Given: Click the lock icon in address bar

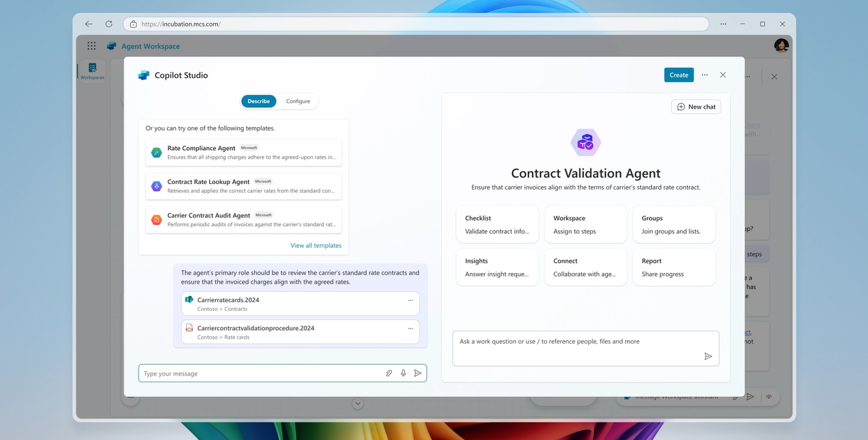Looking at the screenshot, I should [133, 24].
